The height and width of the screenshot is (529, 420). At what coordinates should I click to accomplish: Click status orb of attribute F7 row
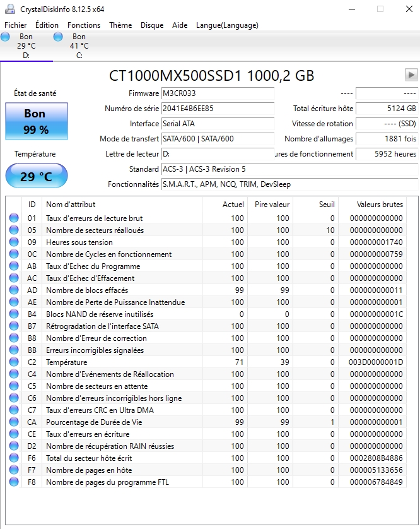[14, 470]
